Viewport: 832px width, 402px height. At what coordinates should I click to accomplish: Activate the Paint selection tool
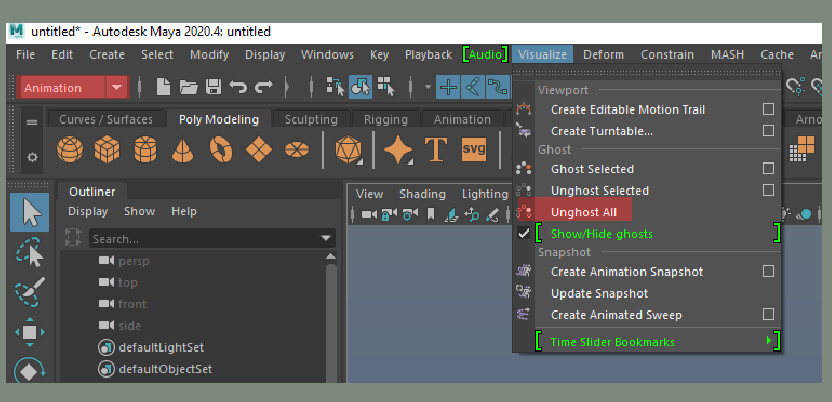[30, 292]
